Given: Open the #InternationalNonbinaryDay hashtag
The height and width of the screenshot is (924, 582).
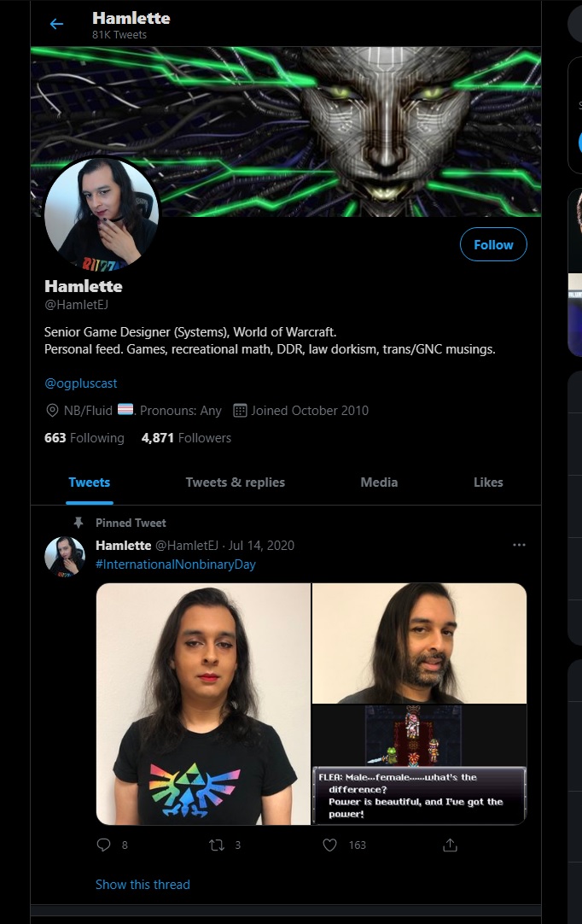Looking at the screenshot, I should (x=176, y=564).
